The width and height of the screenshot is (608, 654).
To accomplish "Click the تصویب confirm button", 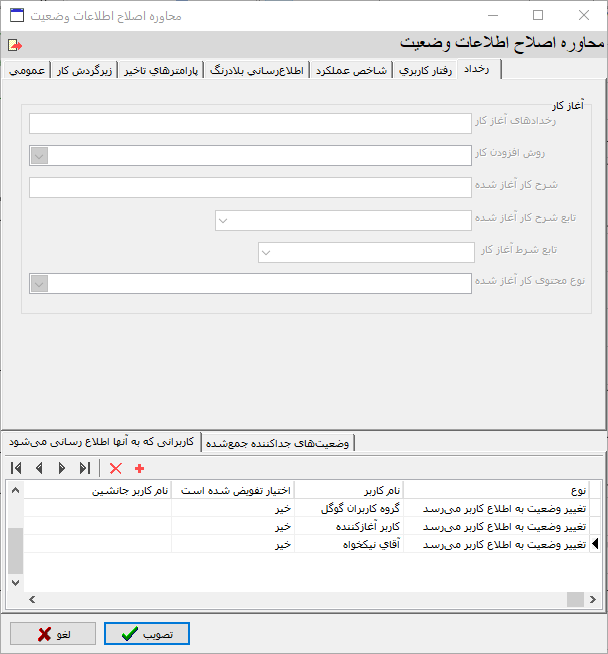I will pyautogui.click(x=147, y=634).
